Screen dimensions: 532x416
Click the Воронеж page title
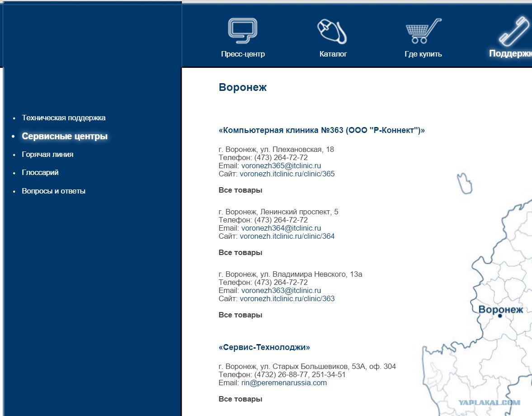coord(243,87)
